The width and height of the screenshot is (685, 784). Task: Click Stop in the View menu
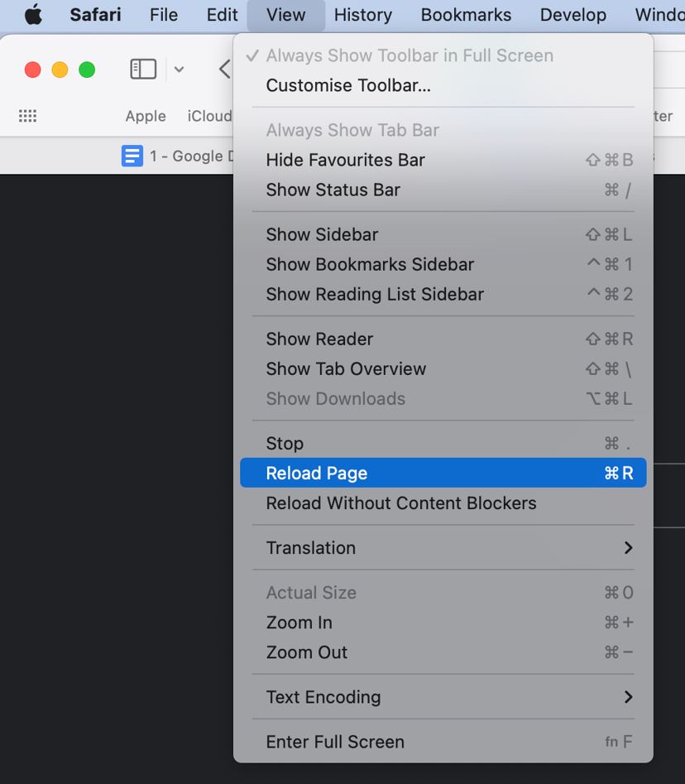(443, 444)
